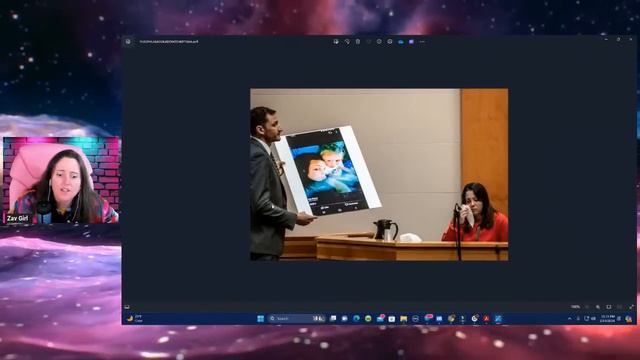
Task: Open the weather widget on the taskbar
Action: (x=135, y=318)
